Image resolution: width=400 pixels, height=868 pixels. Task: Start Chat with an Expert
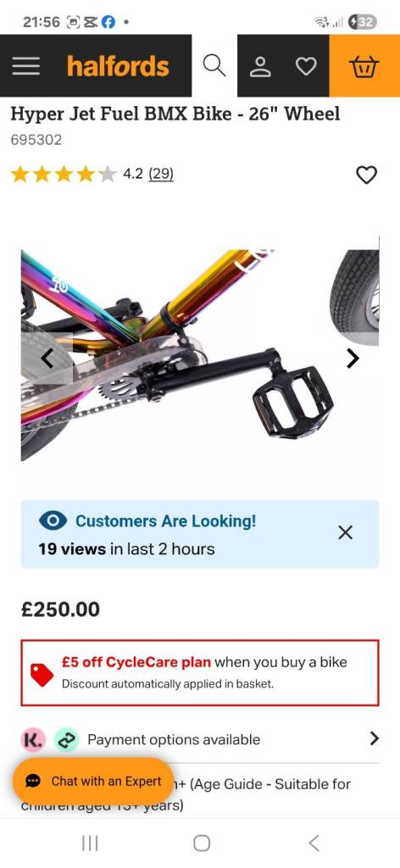[x=93, y=781]
